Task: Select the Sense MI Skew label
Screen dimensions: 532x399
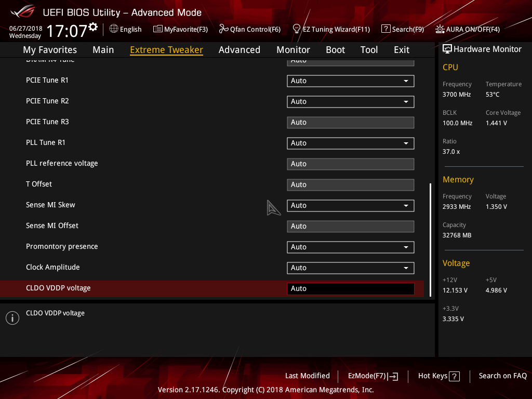Action: [50, 205]
